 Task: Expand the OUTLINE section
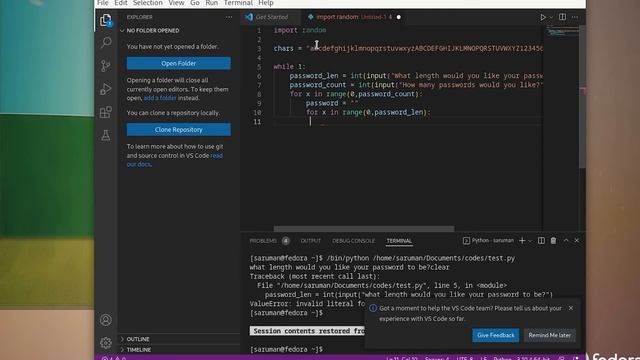point(138,339)
